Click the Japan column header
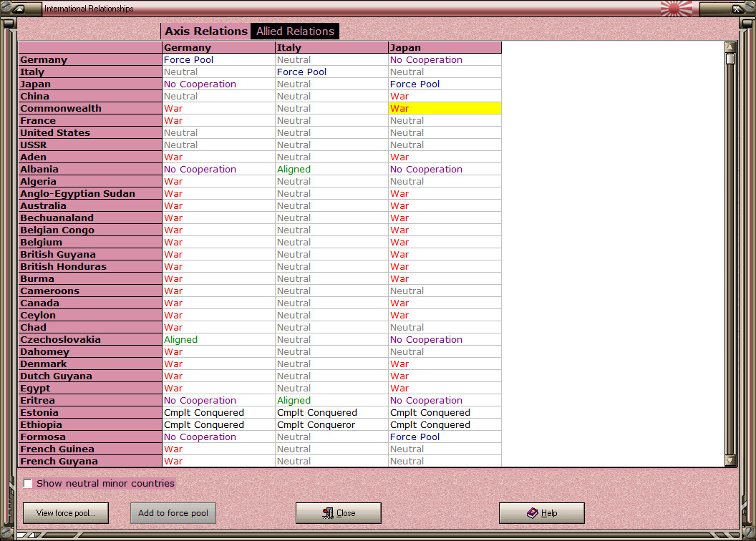 click(445, 47)
